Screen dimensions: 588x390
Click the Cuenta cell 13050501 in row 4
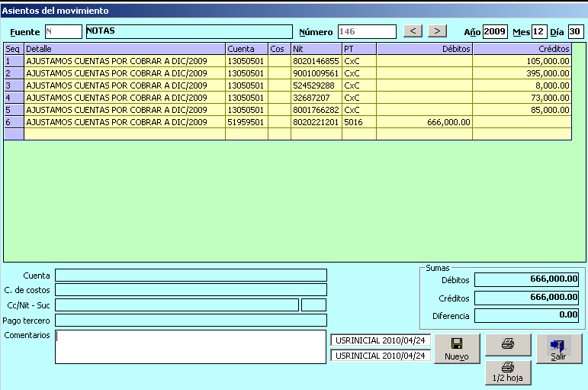pos(247,98)
